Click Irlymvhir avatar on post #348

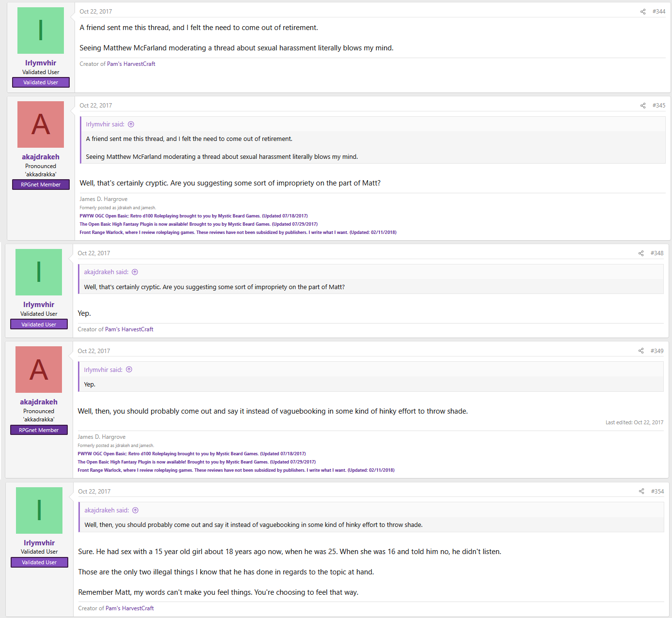39,272
